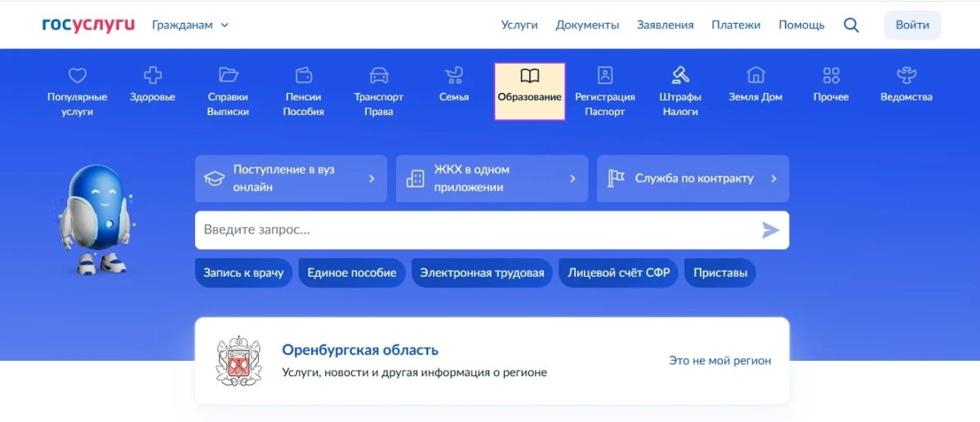The width and height of the screenshot is (980, 422).
Task: Open the search magnifier icon in header
Action: tap(851, 25)
